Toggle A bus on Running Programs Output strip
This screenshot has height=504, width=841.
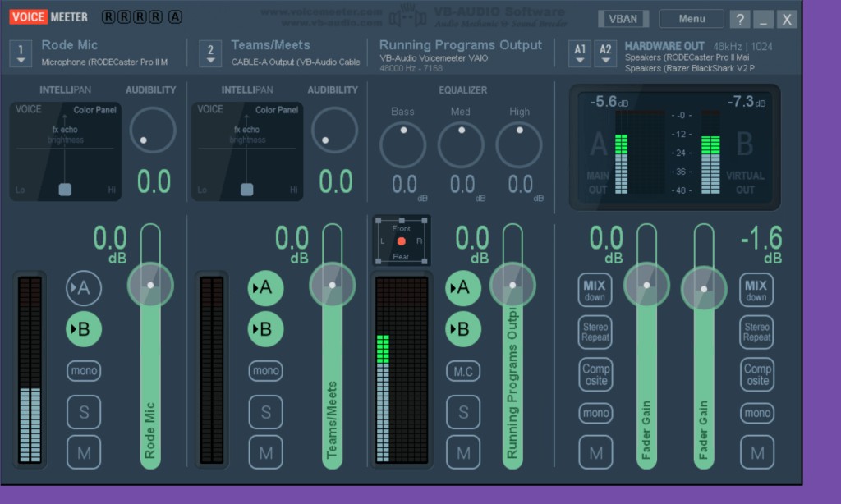(x=463, y=288)
